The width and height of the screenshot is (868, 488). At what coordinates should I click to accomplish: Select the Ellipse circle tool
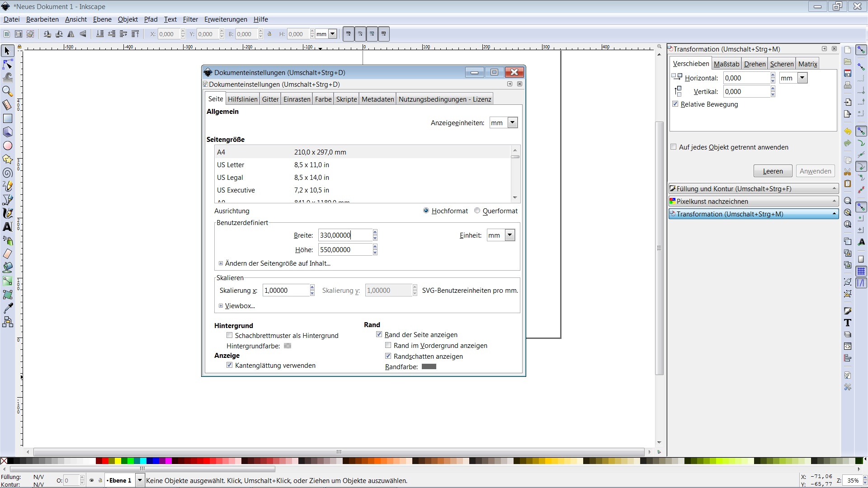(7, 145)
